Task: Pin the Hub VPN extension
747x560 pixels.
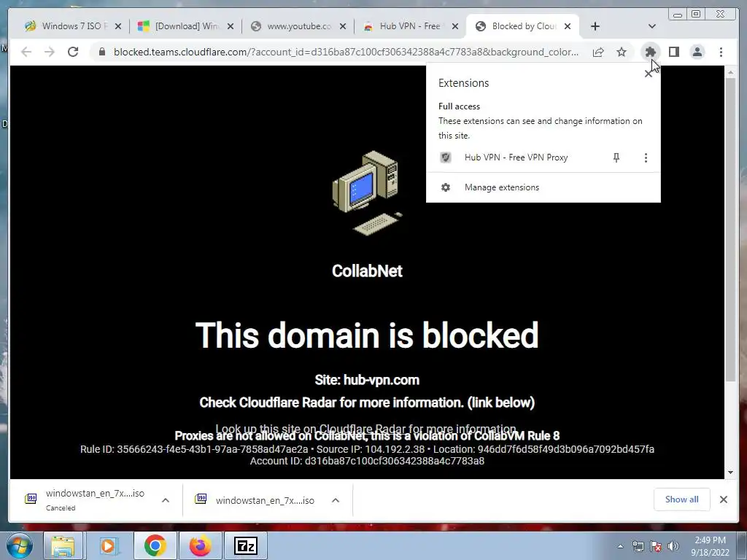Action: click(x=616, y=157)
